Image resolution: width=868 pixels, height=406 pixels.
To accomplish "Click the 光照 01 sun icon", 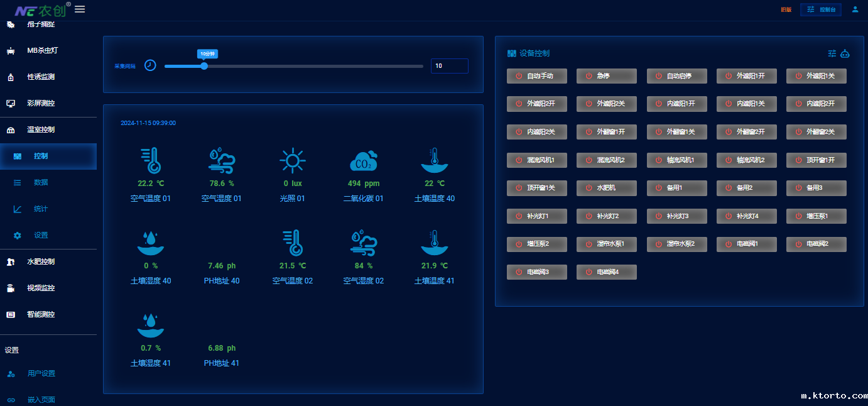I will pyautogui.click(x=292, y=161).
